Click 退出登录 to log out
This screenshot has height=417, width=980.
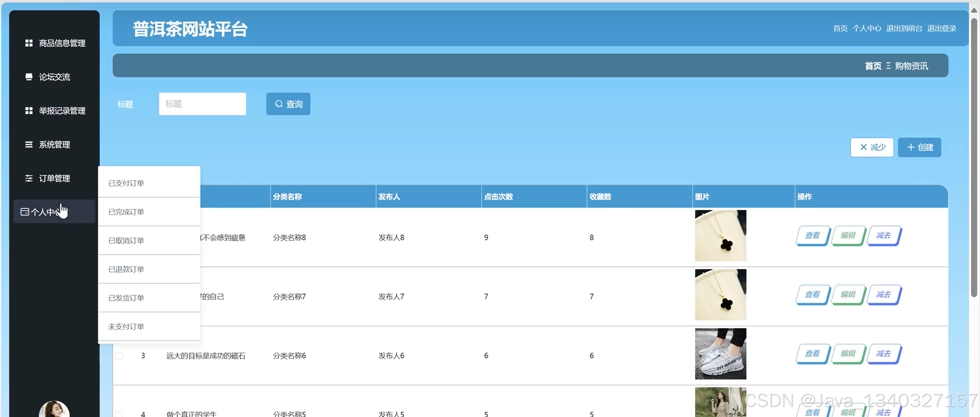coord(941,28)
